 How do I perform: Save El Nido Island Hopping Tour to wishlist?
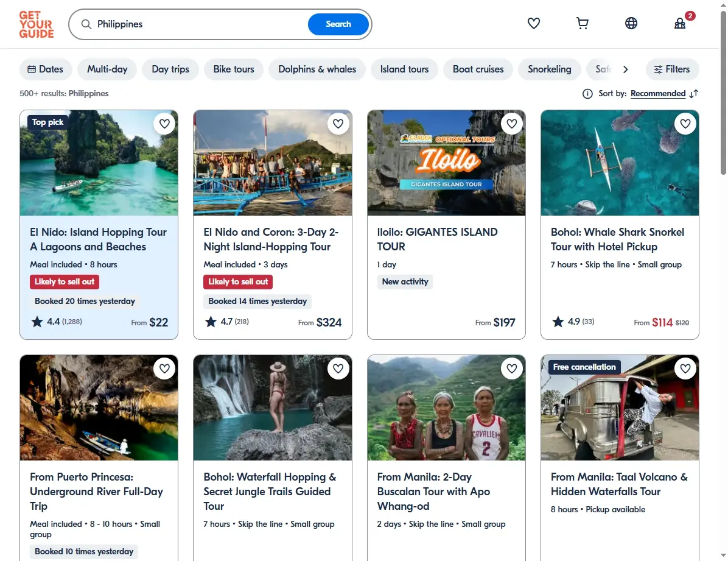tap(164, 124)
